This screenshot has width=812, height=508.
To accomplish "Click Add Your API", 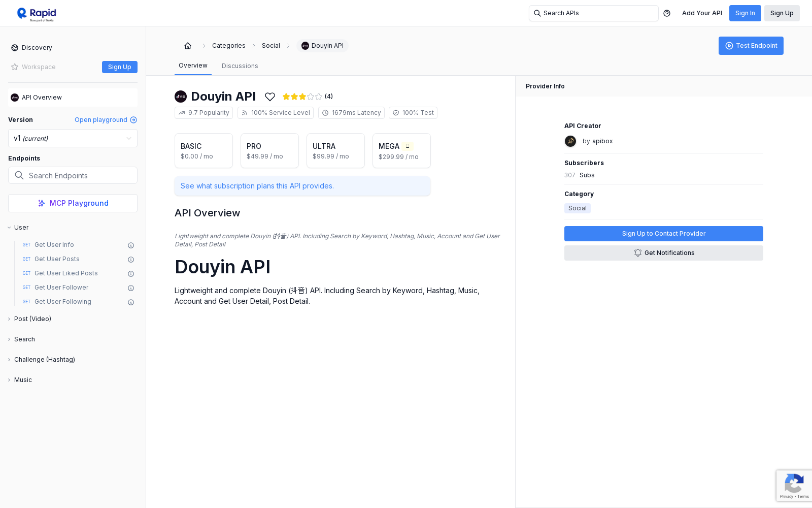I will click(x=702, y=13).
